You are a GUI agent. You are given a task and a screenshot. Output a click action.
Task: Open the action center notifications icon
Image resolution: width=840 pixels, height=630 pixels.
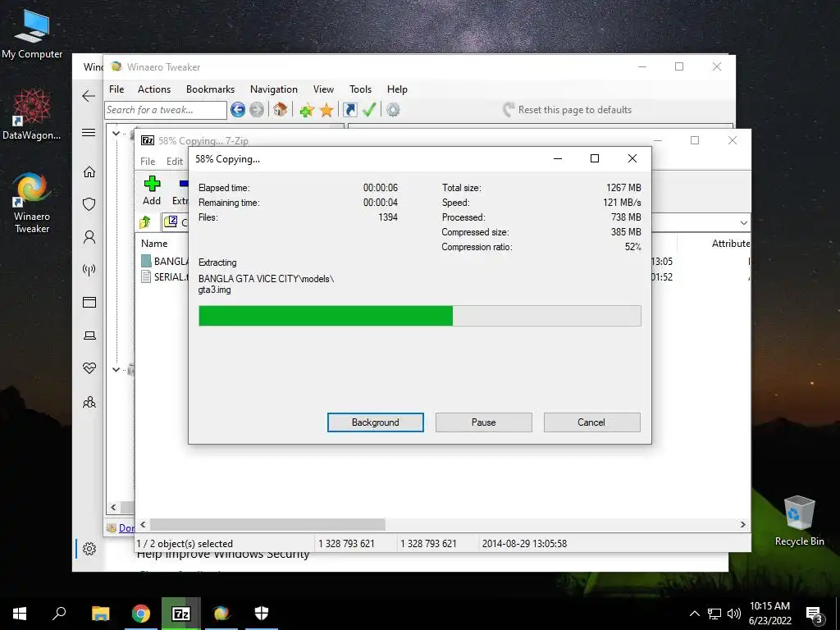click(815, 614)
